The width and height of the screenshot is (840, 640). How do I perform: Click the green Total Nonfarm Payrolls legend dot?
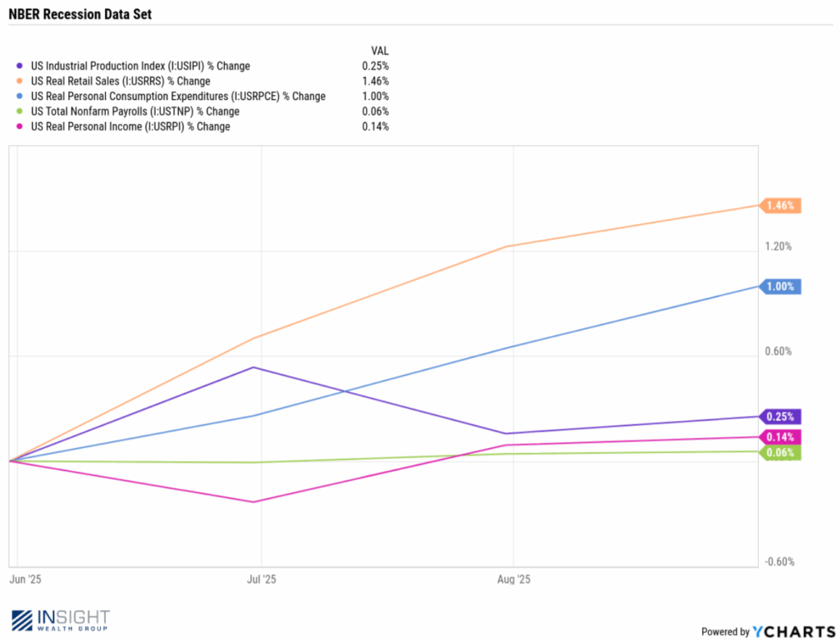point(20,112)
